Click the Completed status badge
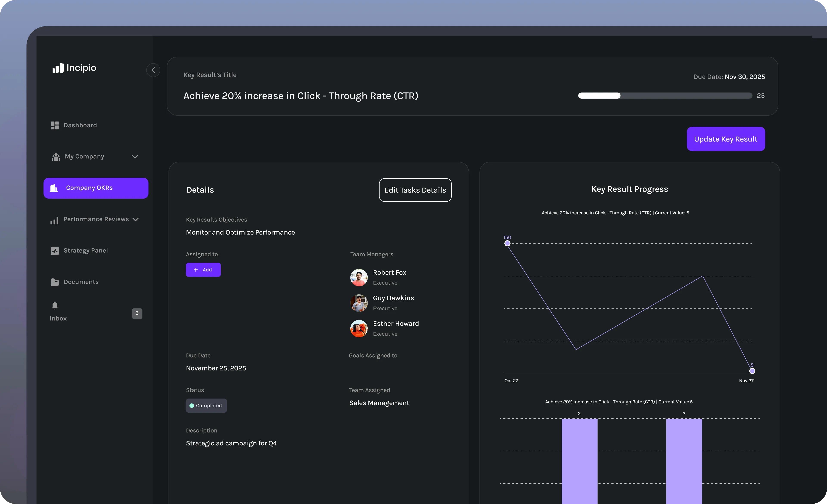The image size is (827, 504). (x=206, y=405)
